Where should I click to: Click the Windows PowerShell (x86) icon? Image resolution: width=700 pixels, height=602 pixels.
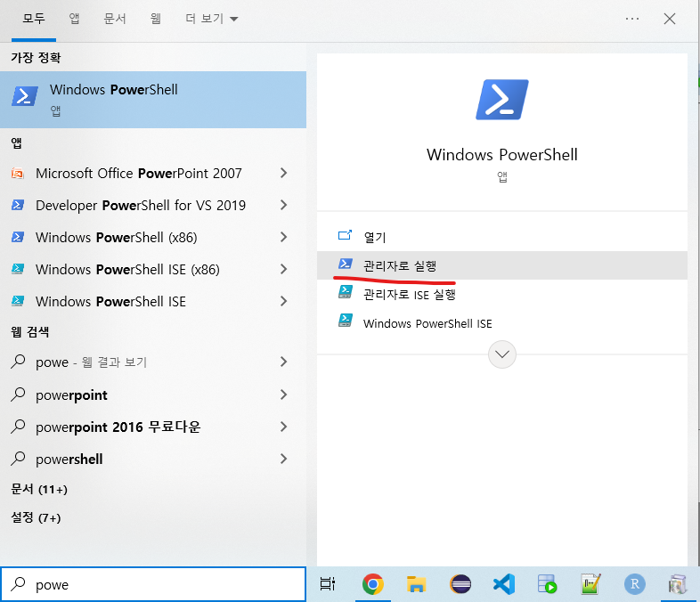click(x=18, y=237)
